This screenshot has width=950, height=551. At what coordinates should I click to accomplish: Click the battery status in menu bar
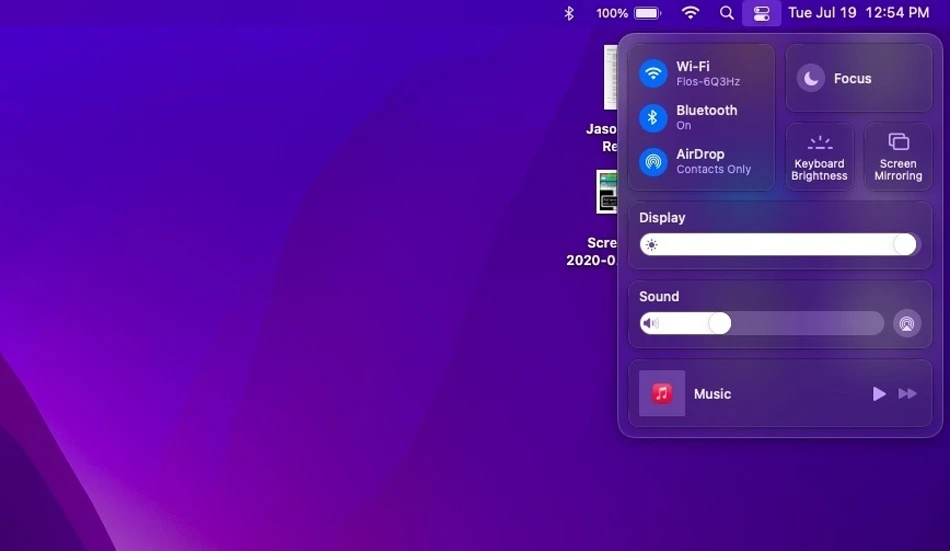628,13
